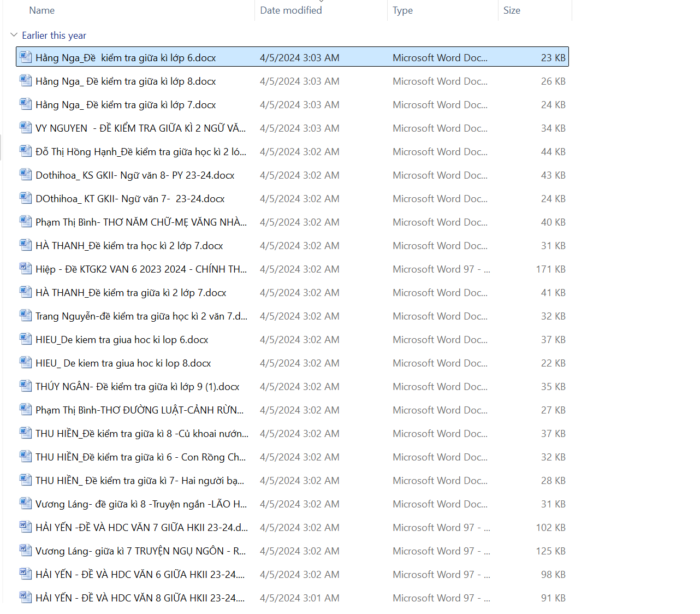Select file Hằng Nga_ Đề kiểm tra lớp 8.docx
700x614 pixels.
126,81
